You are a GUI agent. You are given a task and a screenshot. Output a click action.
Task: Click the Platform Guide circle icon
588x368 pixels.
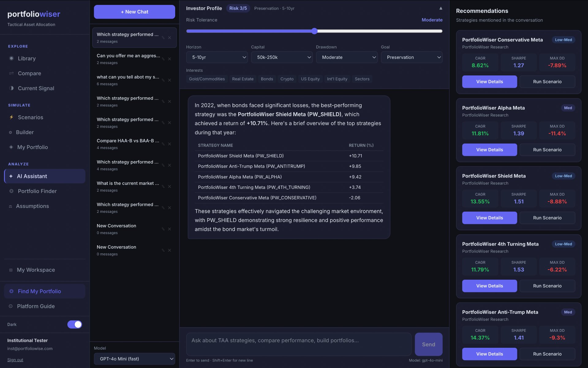coord(11,306)
